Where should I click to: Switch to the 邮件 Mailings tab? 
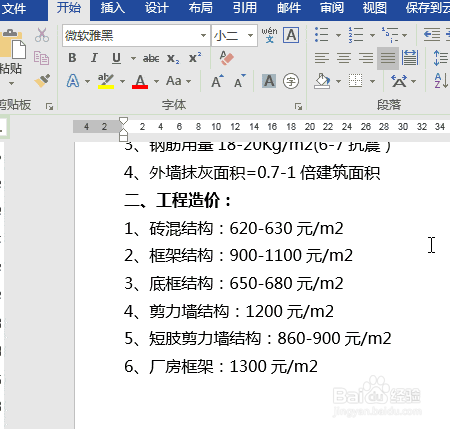point(289,8)
